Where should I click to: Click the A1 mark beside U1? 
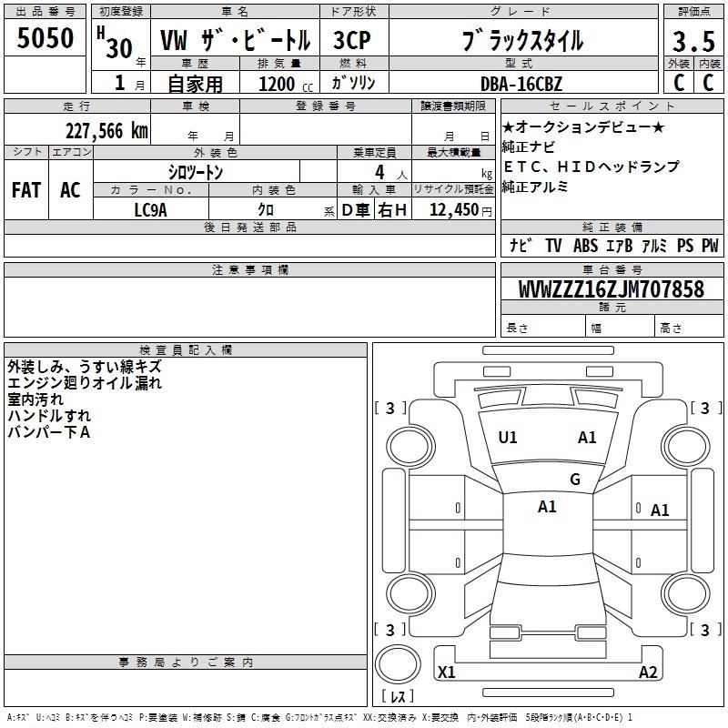pyautogui.click(x=587, y=438)
